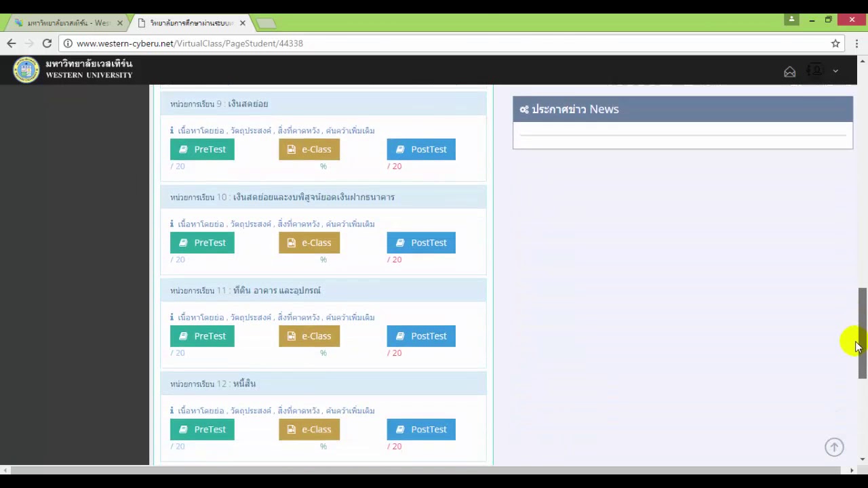This screenshot has width=868, height=488.
Task: Click the unit 12 heading text
Action: 213,384
